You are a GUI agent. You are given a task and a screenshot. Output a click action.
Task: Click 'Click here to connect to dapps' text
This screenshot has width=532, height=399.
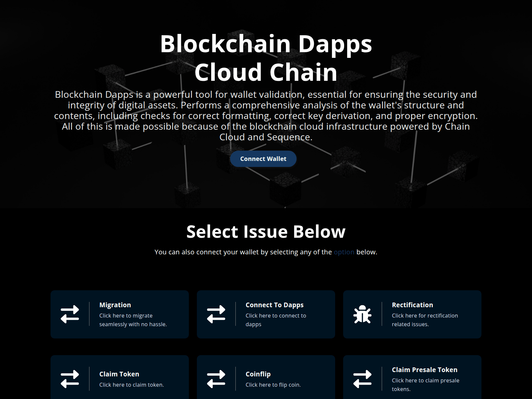click(x=276, y=320)
